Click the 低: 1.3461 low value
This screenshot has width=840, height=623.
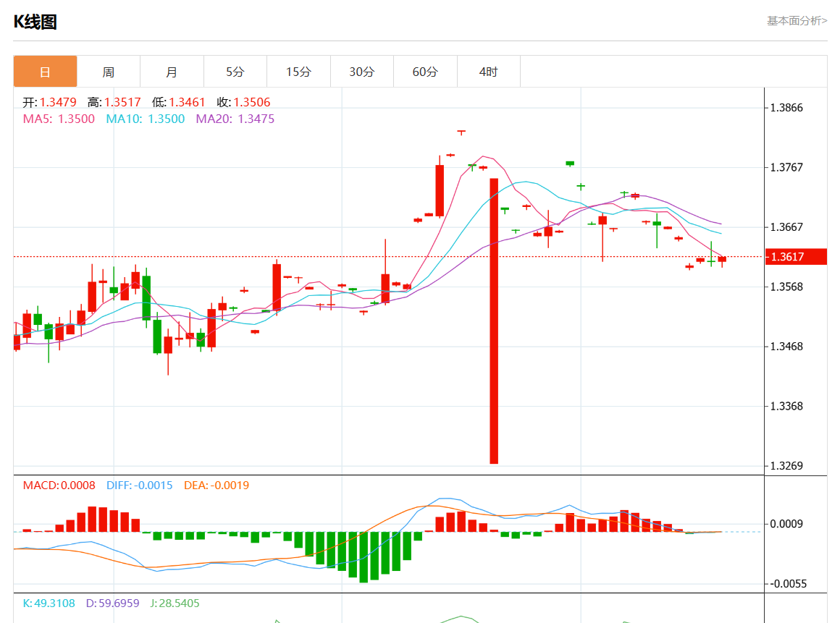tap(178, 102)
